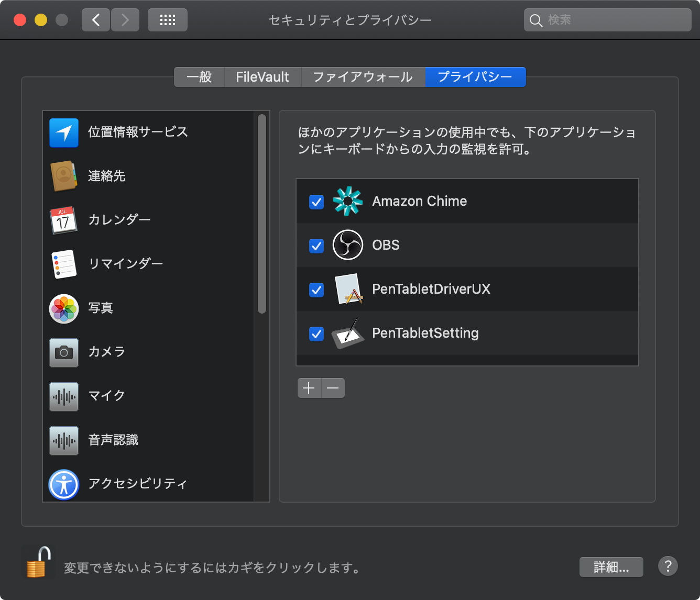Click the PenTabletDriverUX app icon
700x600 pixels.
pyautogui.click(x=349, y=289)
